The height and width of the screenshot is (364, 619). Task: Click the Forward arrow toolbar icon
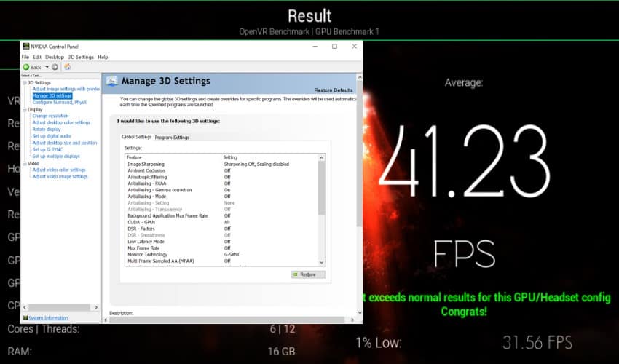(x=55, y=67)
